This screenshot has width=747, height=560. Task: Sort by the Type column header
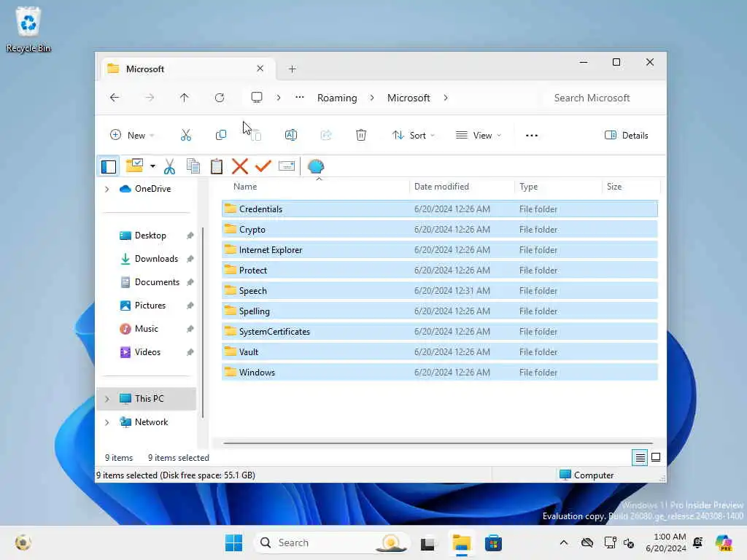pyautogui.click(x=557, y=187)
